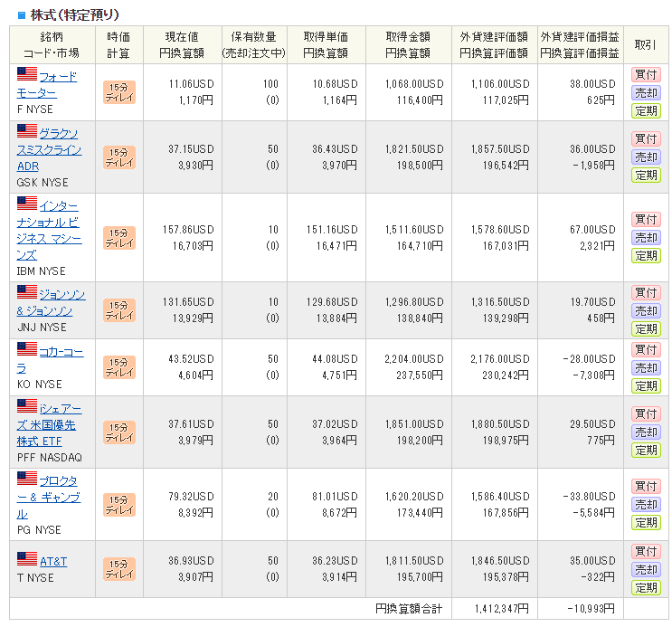Open the iシェアーズ 米国優先株式 ETF link
The image size is (672, 627).
(49, 425)
